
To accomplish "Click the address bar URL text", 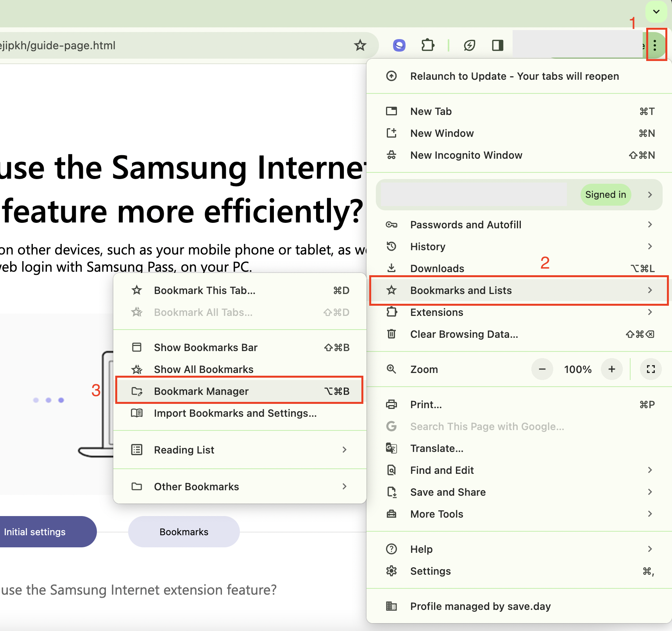I will (57, 45).
